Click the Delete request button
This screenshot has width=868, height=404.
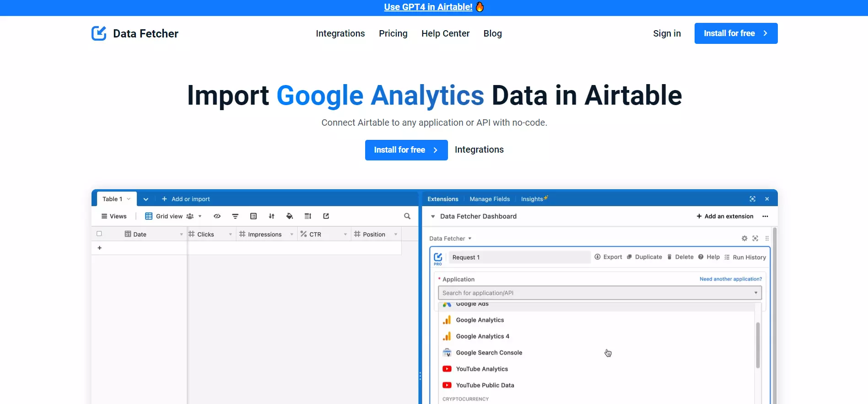pos(680,257)
